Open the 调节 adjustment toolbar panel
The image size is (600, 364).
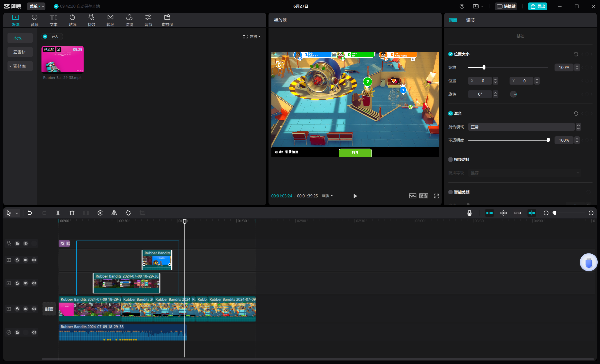point(148,20)
